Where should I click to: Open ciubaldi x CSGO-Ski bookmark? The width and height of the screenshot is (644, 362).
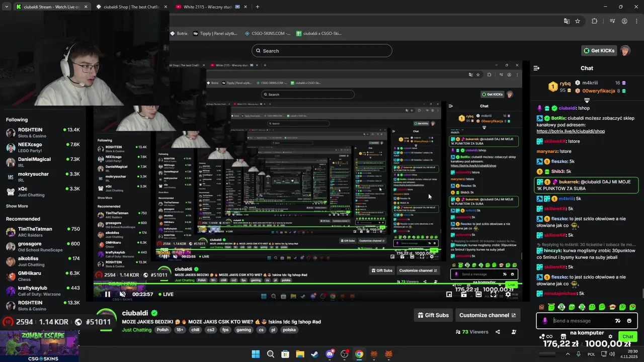pos(319,33)
